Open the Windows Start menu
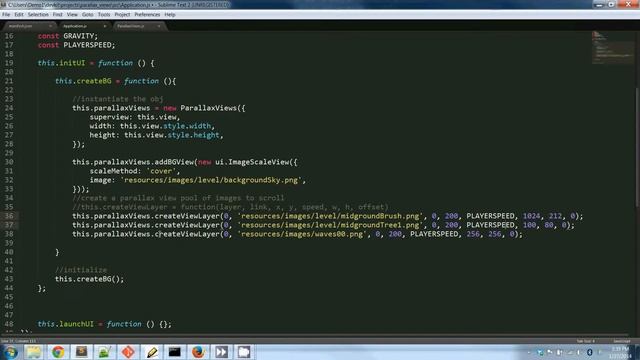The height and width of the screenshot is (360, 640). pyautogui.click(x=10, y=352)
